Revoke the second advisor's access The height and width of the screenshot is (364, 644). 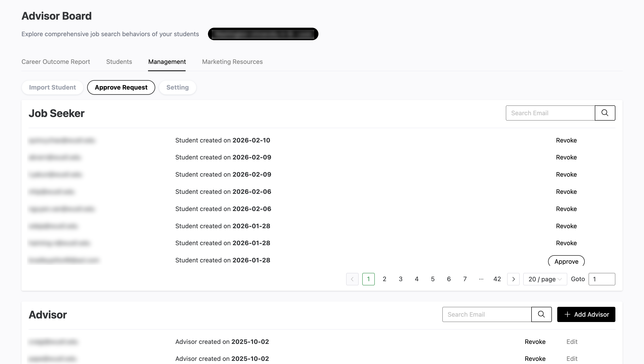click(535, 358)
